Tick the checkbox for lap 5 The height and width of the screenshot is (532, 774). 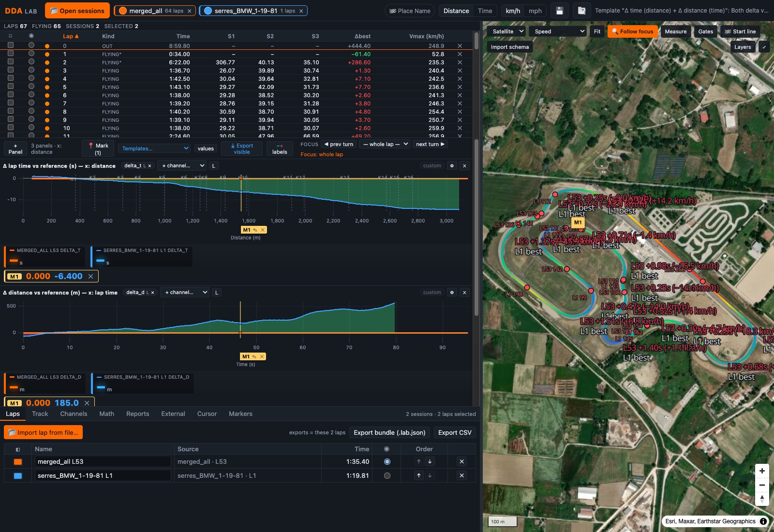[11, 87]
